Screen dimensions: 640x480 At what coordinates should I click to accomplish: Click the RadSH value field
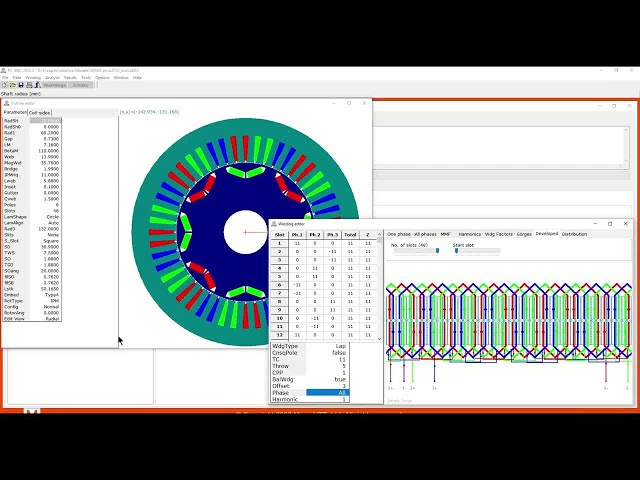click(45, 121)
